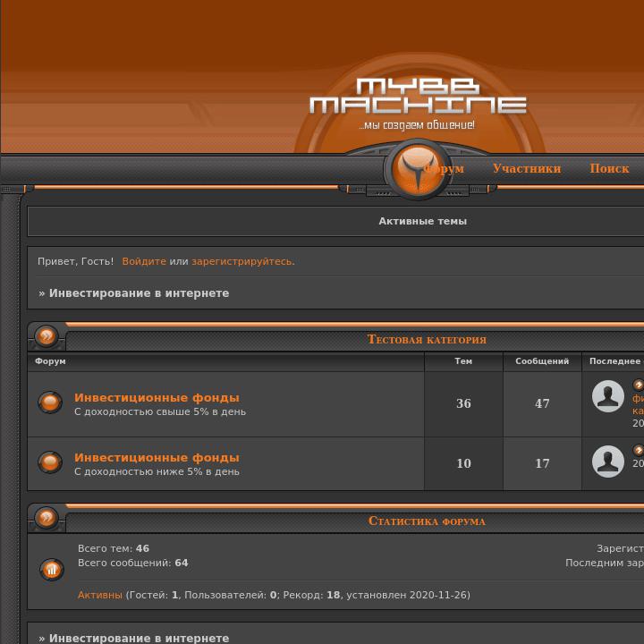The width and height of the screenshot is (644, 644).
Task: Open the Форум menu item
Action: 444,168
